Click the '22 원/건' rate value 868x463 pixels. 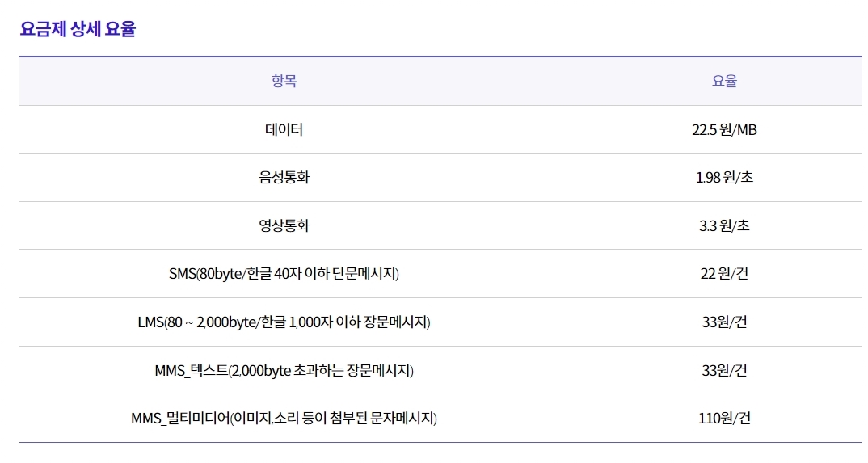click(x=724, y=275)
